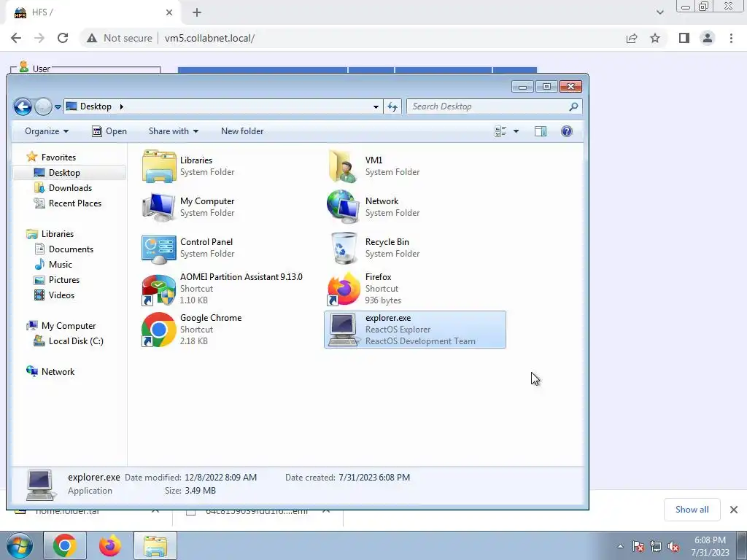Viewport: 747px width, 560px height.
Task: Click the Chrome address bar URL
Action: tap(209, 38)
